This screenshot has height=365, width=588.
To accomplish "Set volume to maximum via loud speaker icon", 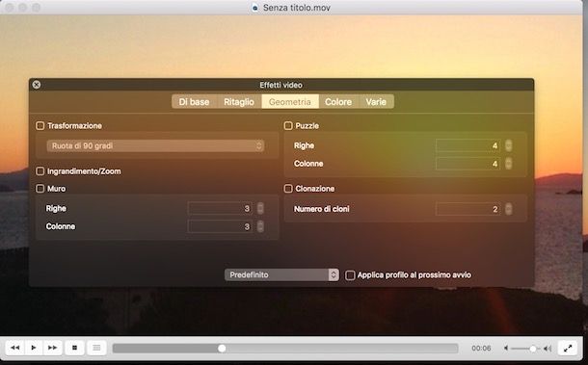I will [548, 349].
